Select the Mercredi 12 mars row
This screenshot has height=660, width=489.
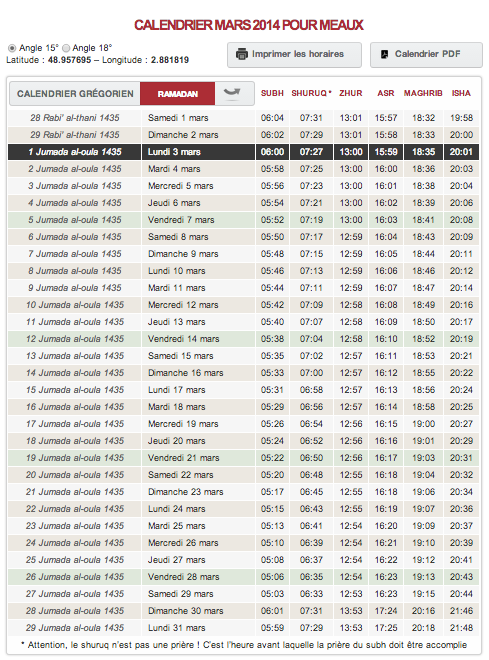[243, 305]
